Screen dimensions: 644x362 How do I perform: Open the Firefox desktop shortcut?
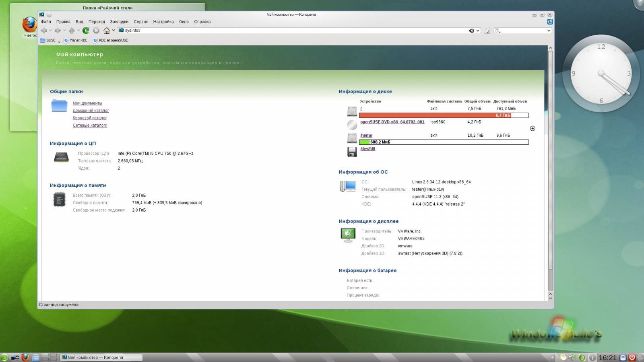point(30,27)
